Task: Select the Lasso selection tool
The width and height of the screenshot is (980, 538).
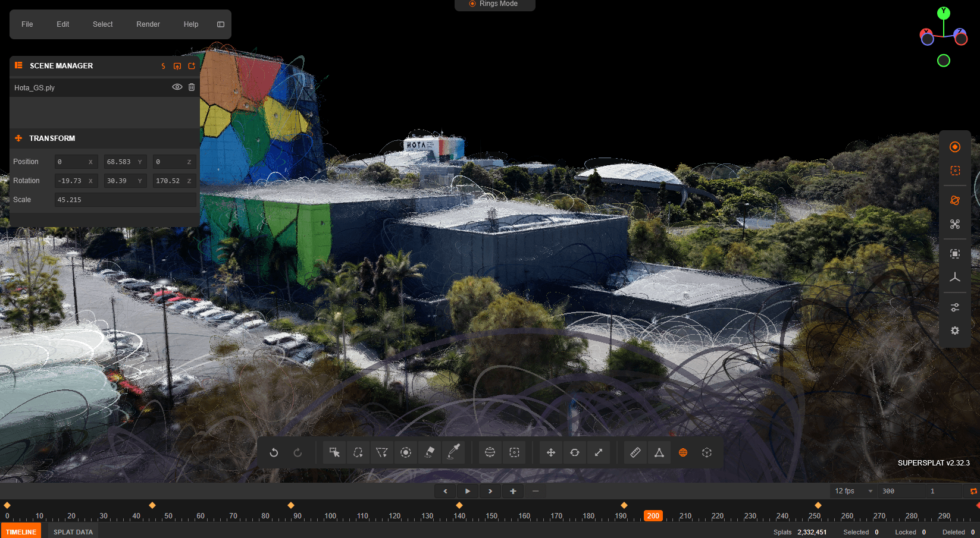Action: click(x=358, y=452)
